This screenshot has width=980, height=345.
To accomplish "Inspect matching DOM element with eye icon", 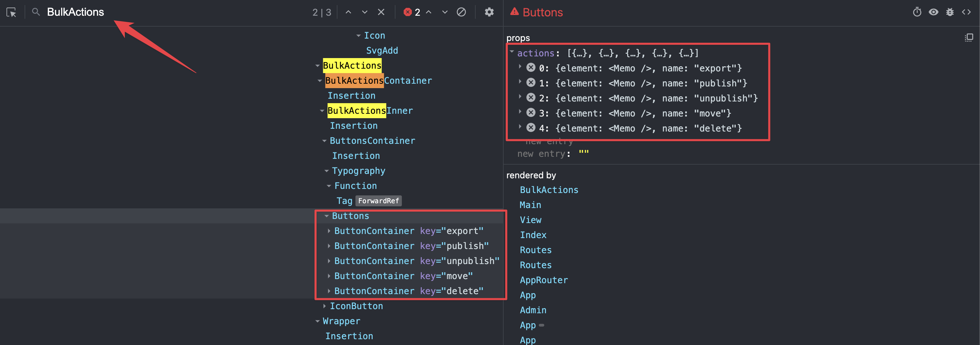I will pyautogui.click(x=933, y=12).
